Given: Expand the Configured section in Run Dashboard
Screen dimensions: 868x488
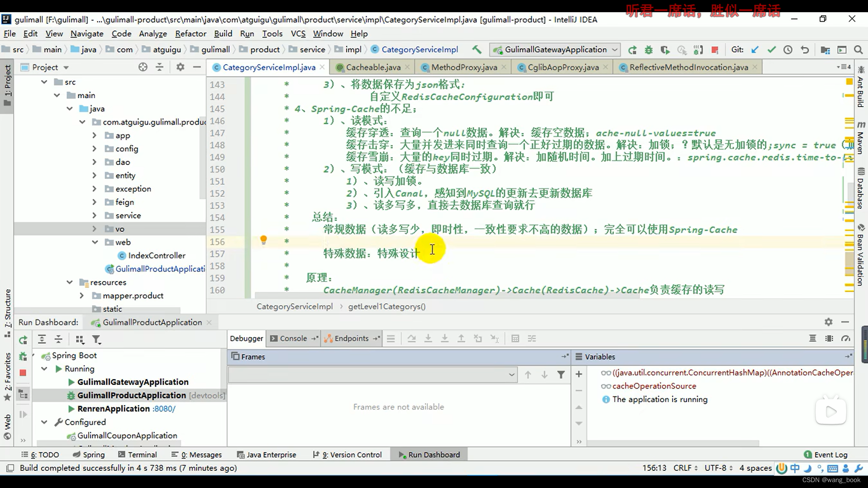Looking at the screenshot, I should coord(45,422).
